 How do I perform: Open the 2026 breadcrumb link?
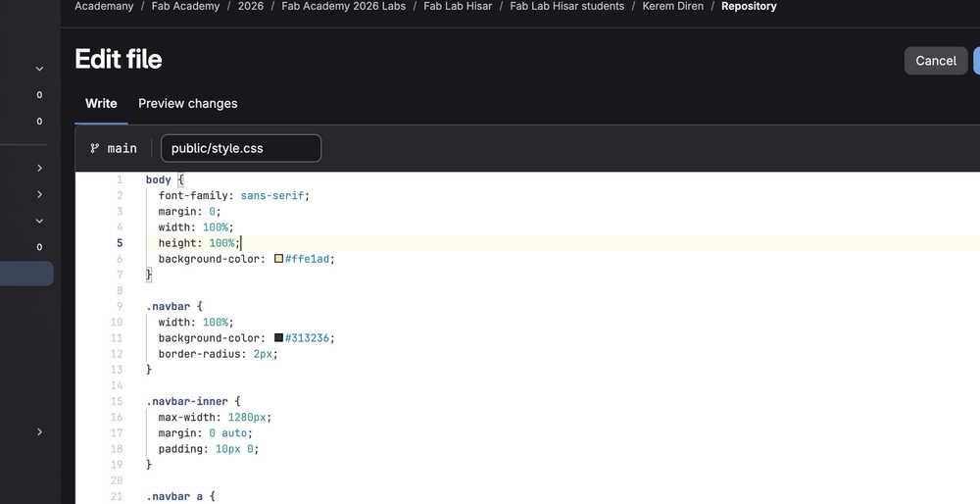(251, 6)
